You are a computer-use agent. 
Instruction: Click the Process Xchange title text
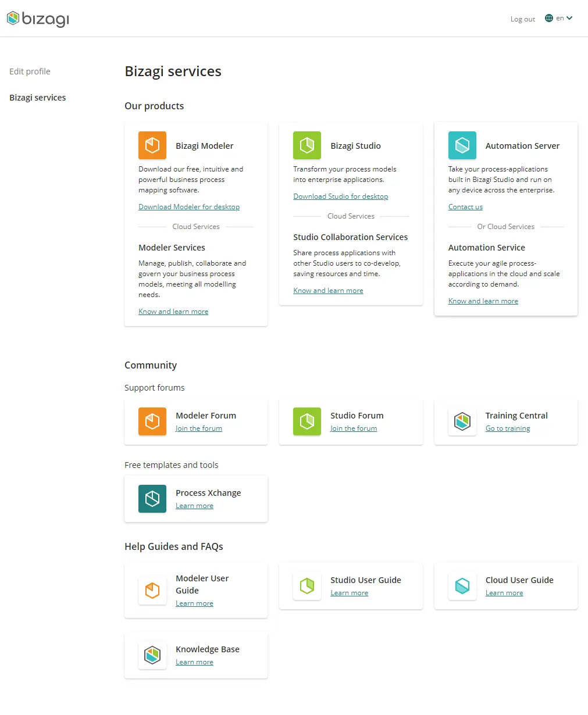click(x=208, y=493)
